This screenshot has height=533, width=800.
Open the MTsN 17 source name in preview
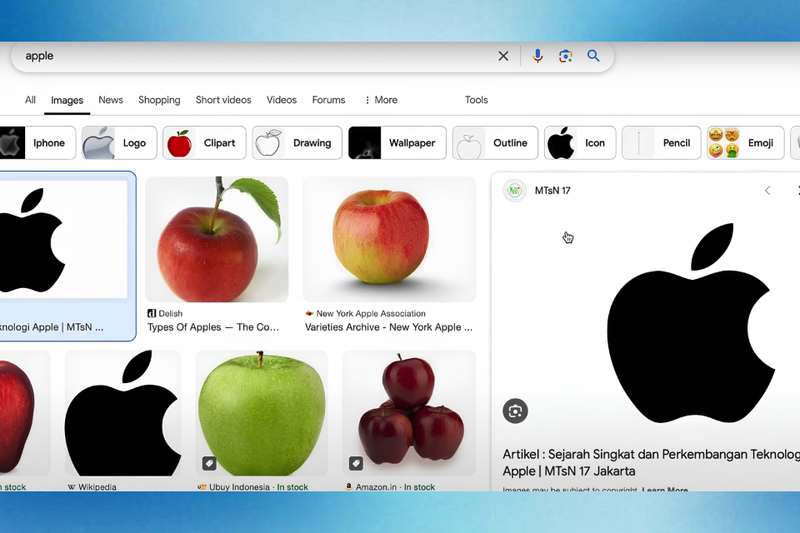click(x=553, y=191)
